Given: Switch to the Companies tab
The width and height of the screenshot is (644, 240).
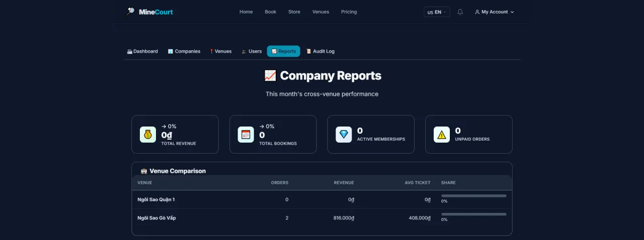Looking at the screenshot, I should tap(184, 51).
